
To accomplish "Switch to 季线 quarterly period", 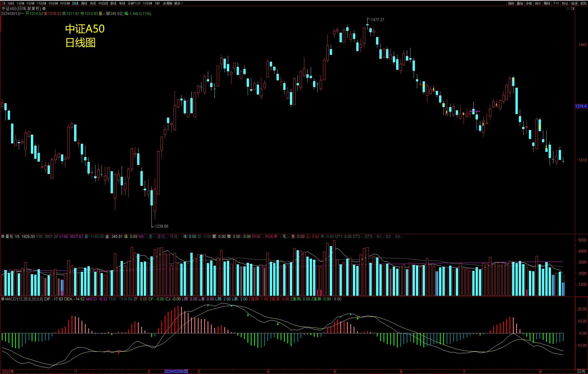I will (x=113, y=3).
